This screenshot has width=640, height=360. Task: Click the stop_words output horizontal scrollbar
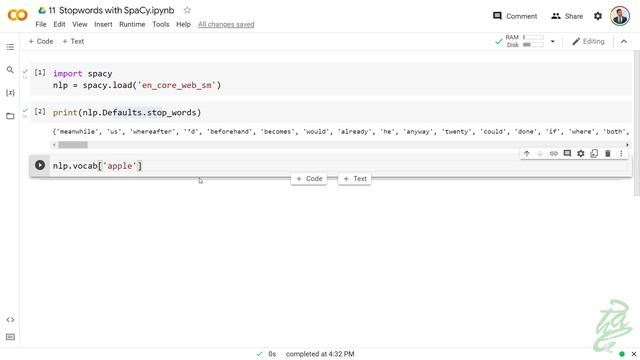coord(73,144)
